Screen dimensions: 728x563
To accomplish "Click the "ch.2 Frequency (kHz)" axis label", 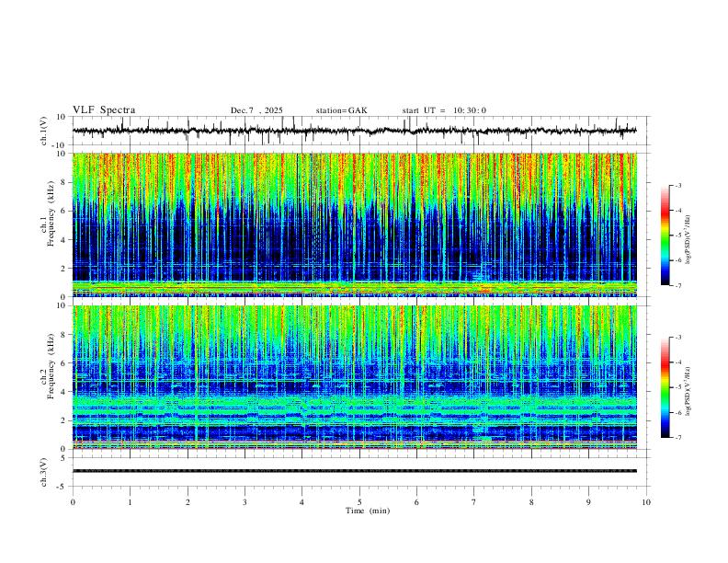I will click(48, 366).
